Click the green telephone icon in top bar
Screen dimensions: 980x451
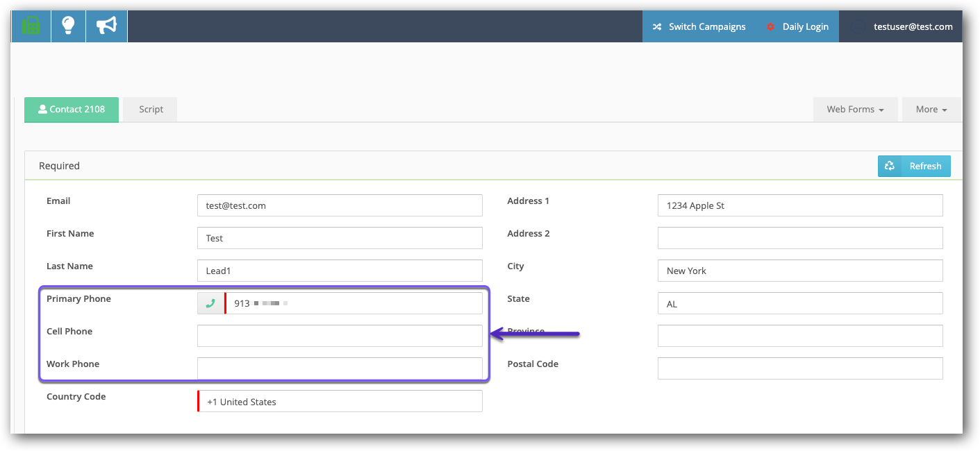[x=31, y=26]
